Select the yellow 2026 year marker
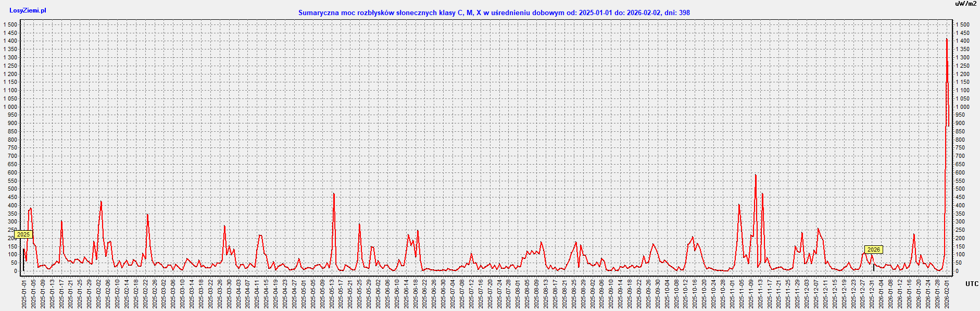This screenshot has width=980, height=311. coord(873,250)
